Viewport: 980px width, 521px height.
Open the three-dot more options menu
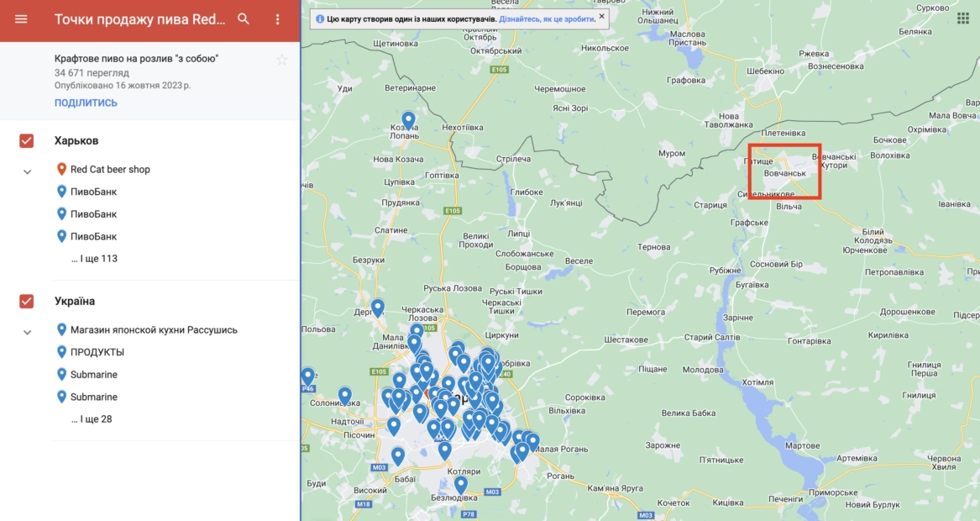pyautogui.click(x=277, y=19)
